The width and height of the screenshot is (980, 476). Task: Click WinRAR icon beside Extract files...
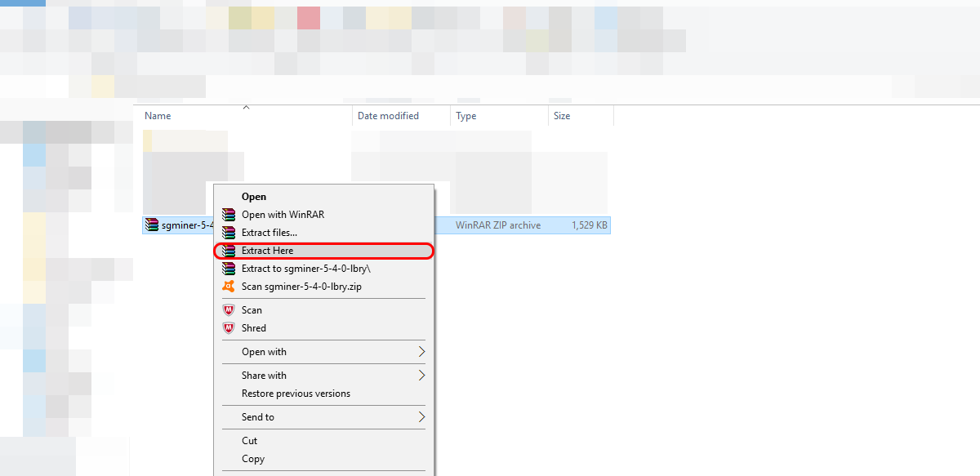coord(229,233)
